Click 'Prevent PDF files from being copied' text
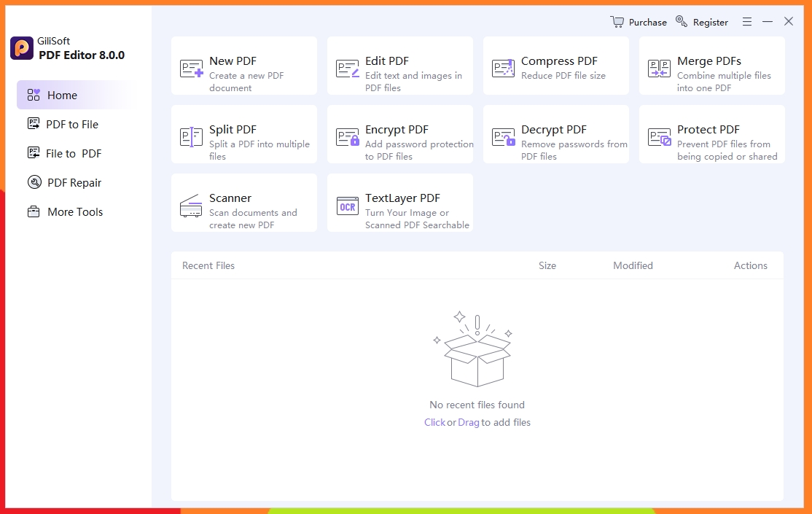 (x=727, y=150)
